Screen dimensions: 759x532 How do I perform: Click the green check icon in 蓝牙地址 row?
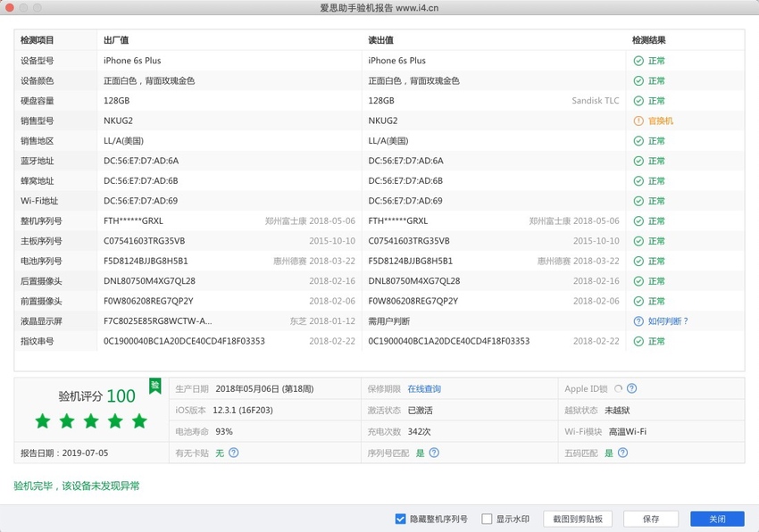[638, 161]
